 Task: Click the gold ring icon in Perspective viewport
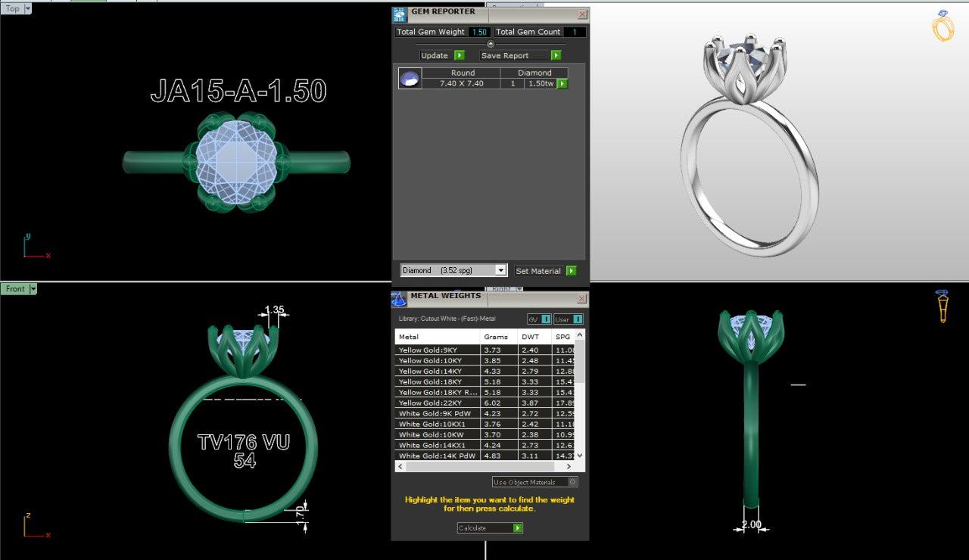pos(943,26)
